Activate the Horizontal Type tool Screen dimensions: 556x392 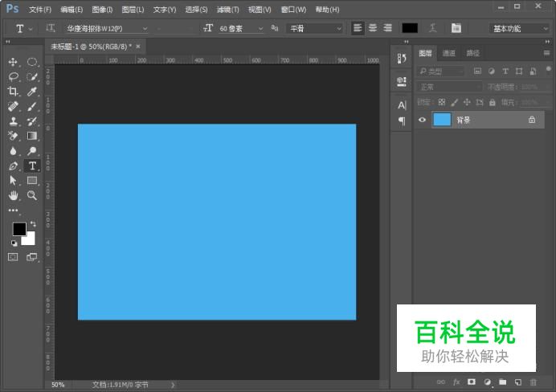pos(32,165)
